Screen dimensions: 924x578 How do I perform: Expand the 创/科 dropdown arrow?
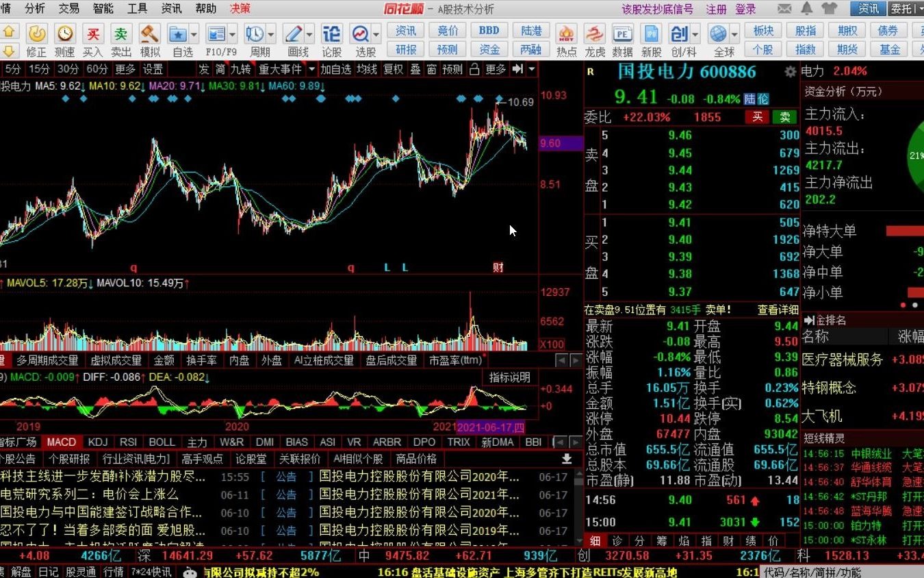click(x=695, y=34)
